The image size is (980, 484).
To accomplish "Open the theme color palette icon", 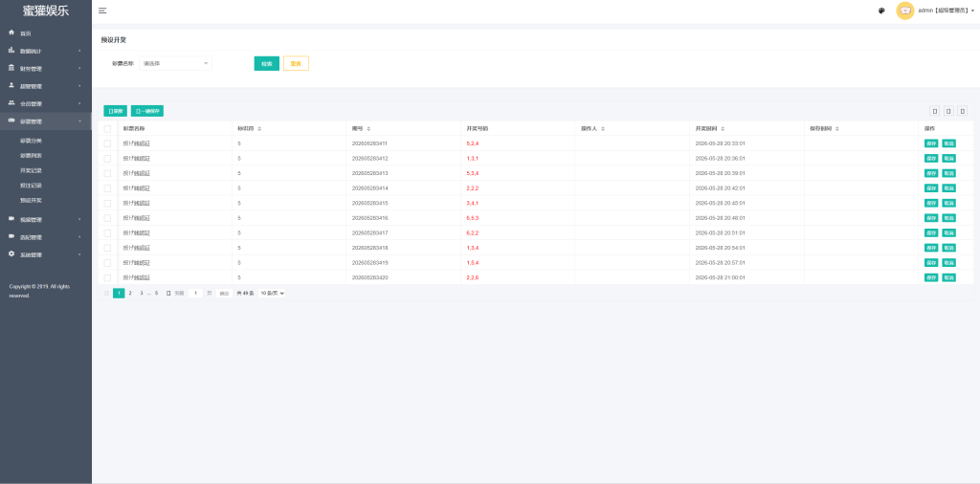I will click(x=881, y=11).
